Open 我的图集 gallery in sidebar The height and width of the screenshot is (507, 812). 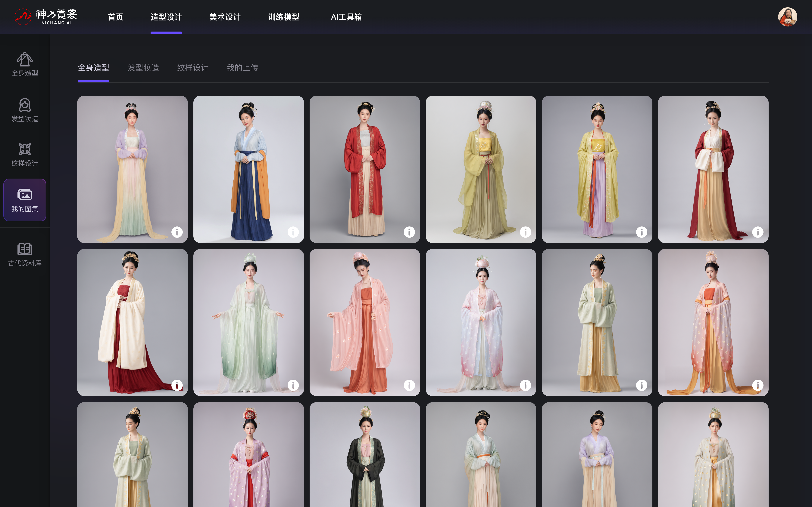24,200
